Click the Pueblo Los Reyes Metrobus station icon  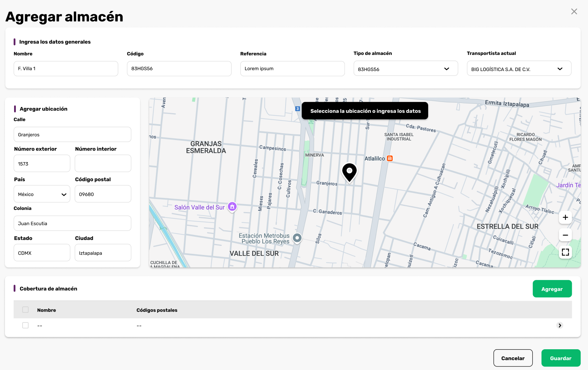pos(297,238)
